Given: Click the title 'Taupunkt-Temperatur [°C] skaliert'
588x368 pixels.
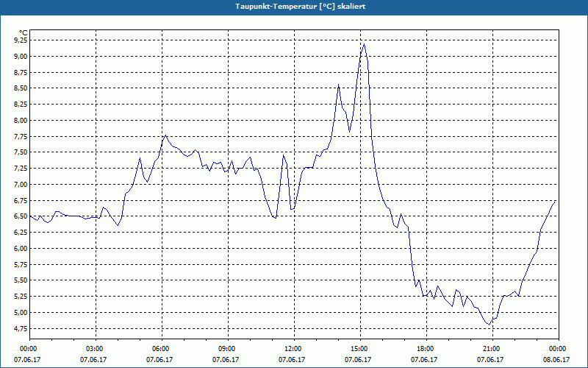Looking at the screenshot, I should click(301, 7).
